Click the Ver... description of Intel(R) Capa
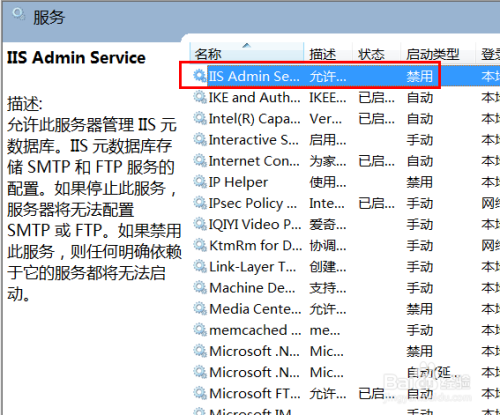Viewport: 500px width, 415px height. 326,119
